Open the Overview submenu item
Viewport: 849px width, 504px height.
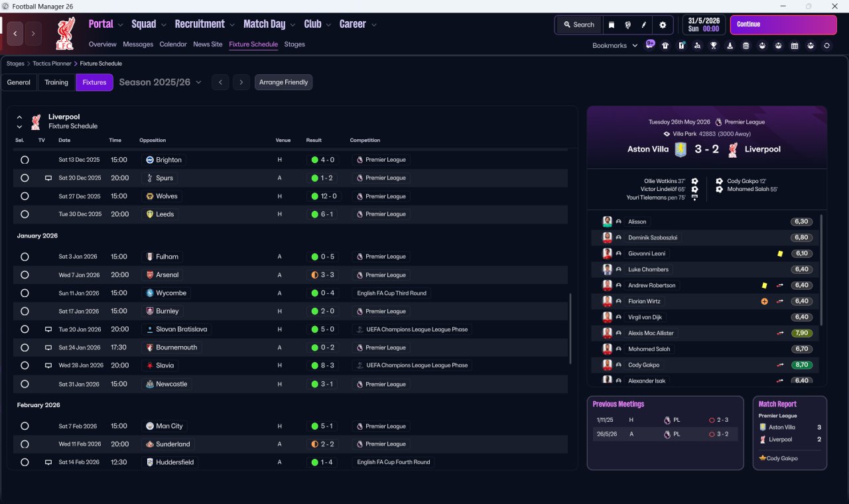tap(103, 44)
